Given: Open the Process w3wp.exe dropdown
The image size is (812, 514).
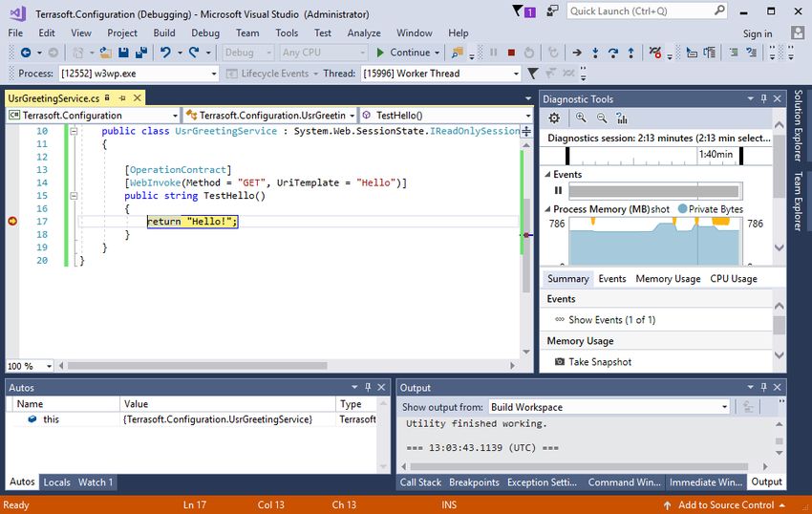Looking at the screenshot, I should tap(214, 74).
